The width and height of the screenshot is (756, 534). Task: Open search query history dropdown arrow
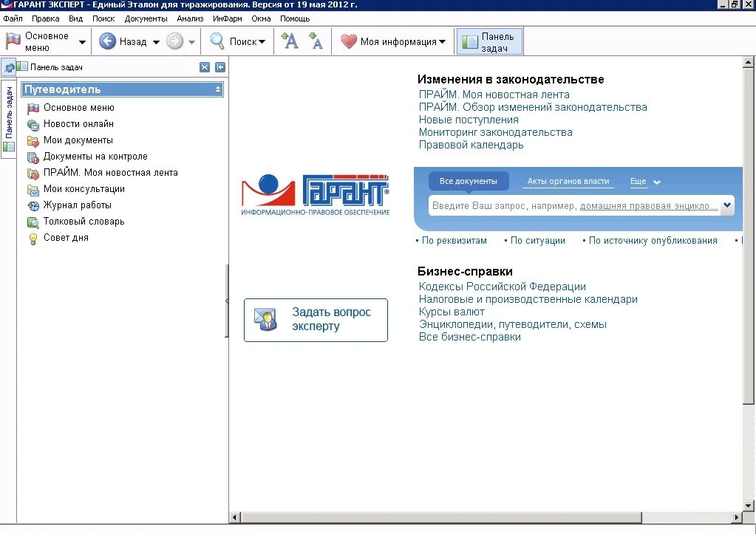[x=727, y=205]
